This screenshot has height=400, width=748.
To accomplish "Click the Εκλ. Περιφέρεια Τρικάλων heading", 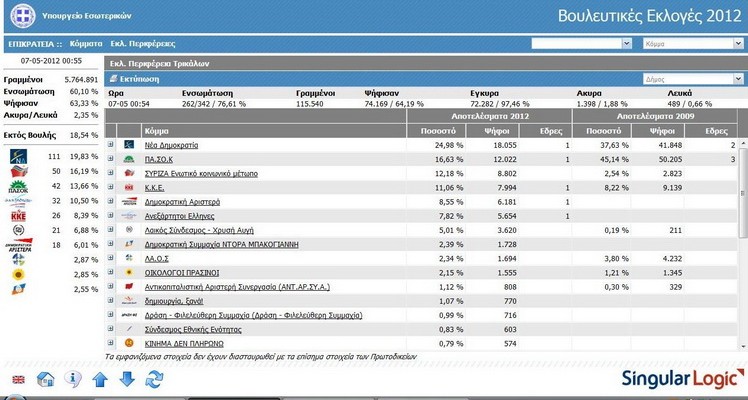I will click(x=159, y=63).
